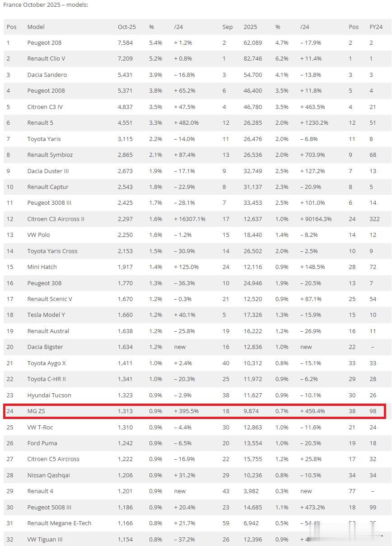Click the Oct-25 column header

(x=127, y=27)
